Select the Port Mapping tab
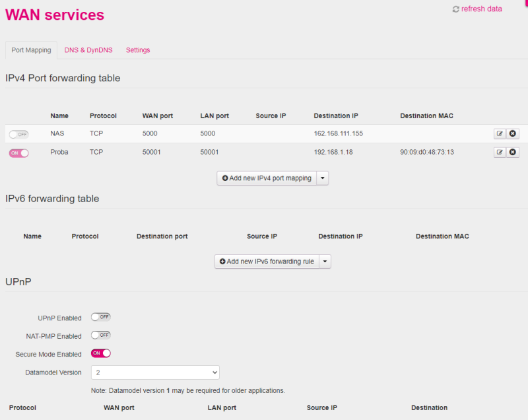The width and height of the screenshot is (528, 420). click(x=31, y=50)
